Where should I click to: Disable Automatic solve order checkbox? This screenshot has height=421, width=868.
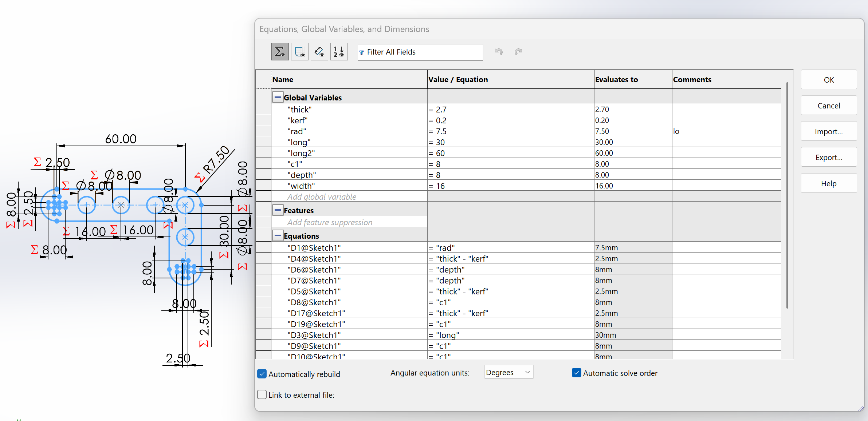576,373
